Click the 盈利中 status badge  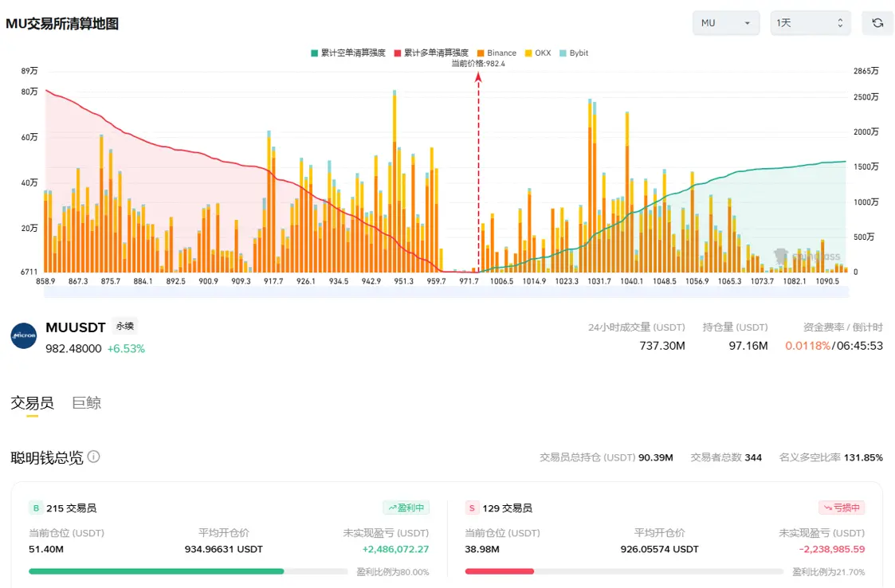pos(406,508)
